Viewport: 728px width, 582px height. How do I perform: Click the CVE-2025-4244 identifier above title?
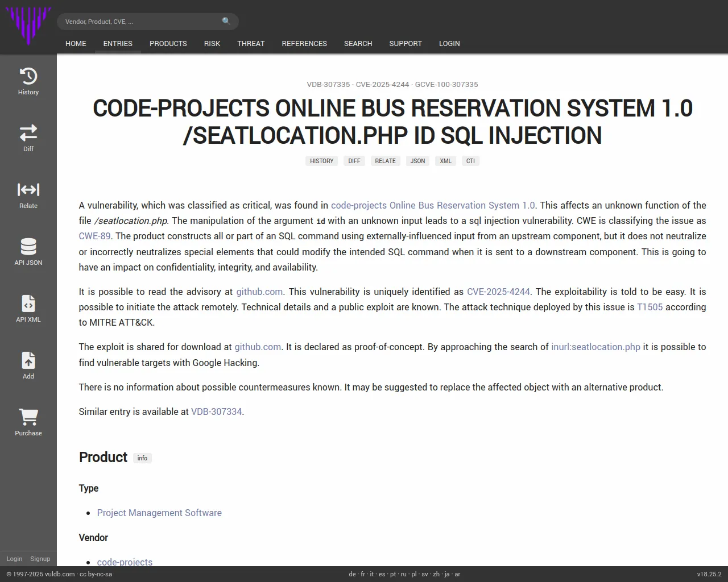point(382,84)
